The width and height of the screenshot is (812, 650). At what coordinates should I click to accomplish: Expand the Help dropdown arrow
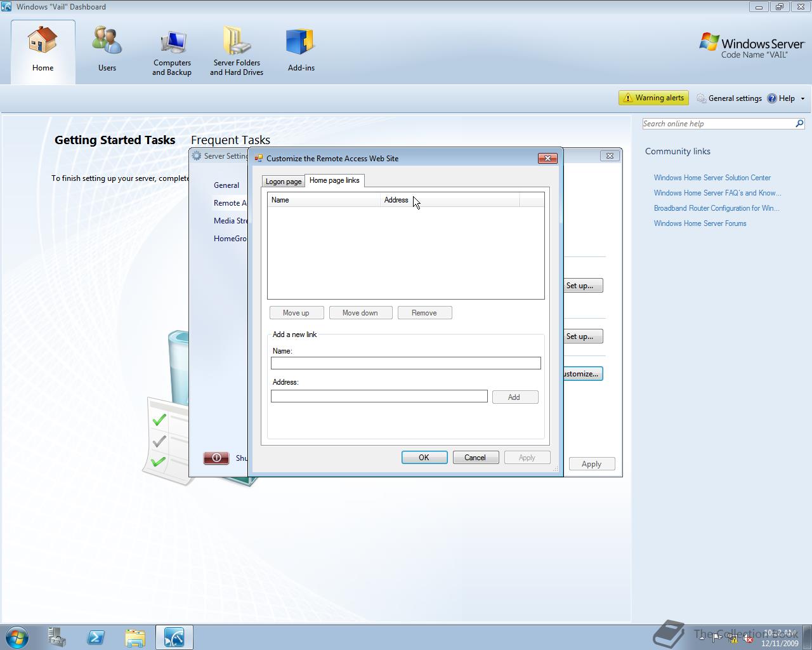[x=802, y=98]
